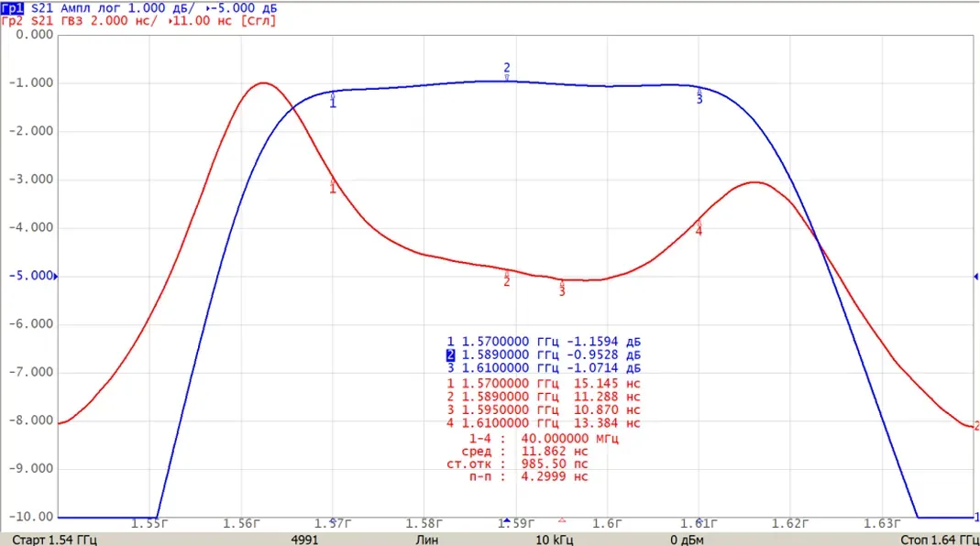Click the red marker triangle on the frequency axis
The image size is (980, 546).
(562, 519)
